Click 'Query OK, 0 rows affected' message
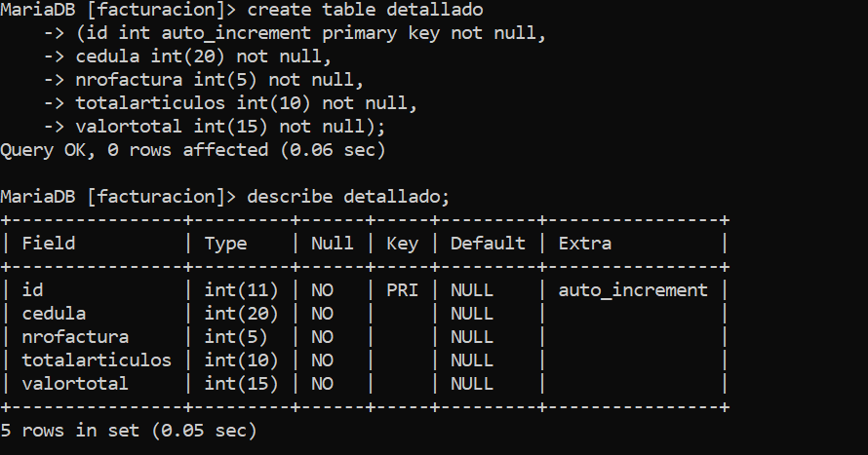This screenshot has height=455, width=868. [x=135, y=150]
